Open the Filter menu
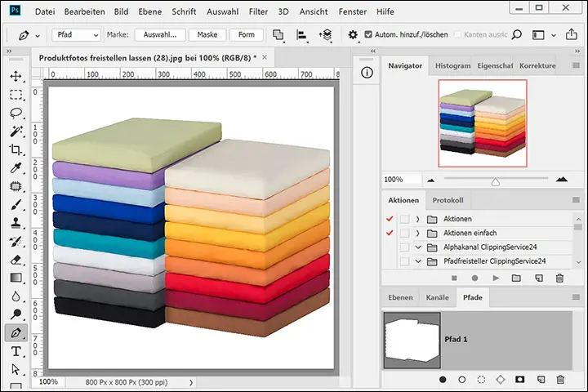 pyautogui.click(x=257, y=12)
